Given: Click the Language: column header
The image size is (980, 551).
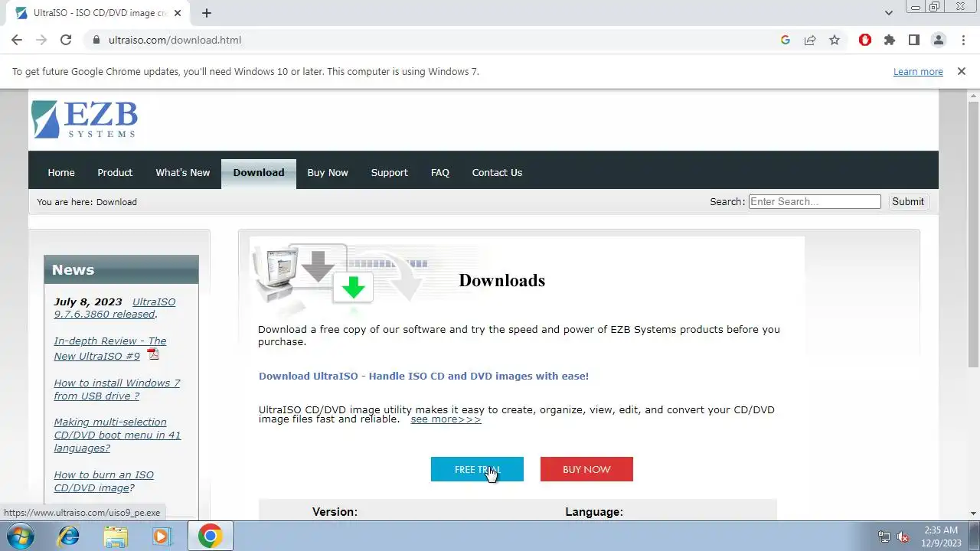Looking at the screenshot, I should (x=594, y=512).
